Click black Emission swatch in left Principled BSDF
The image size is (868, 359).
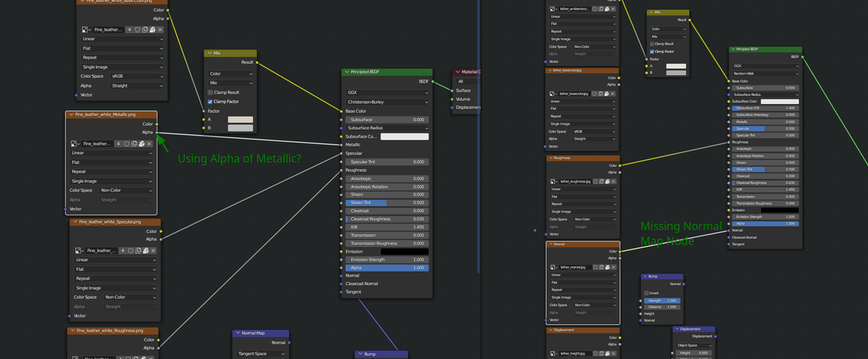pyautogui.click(x=404, y=252)
